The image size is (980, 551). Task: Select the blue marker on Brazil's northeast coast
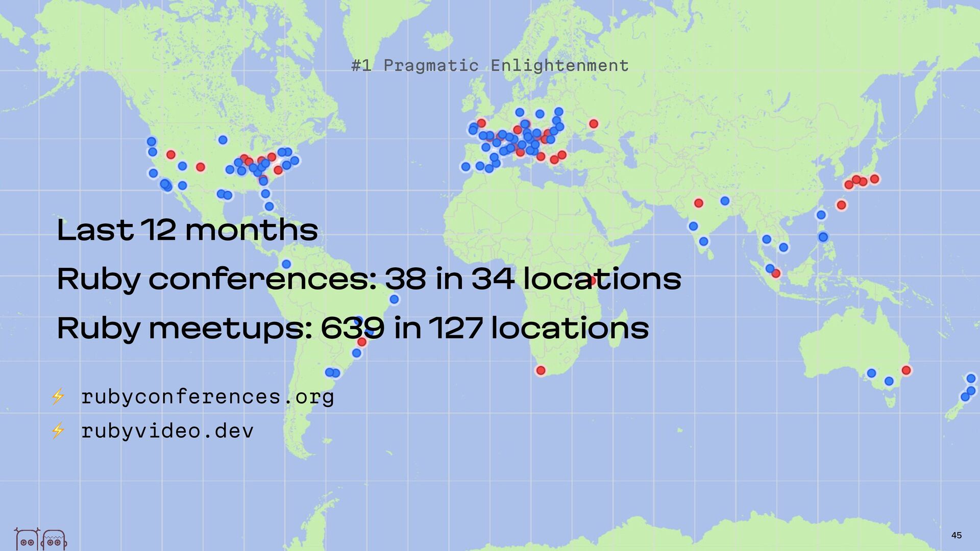click(394, 299)
